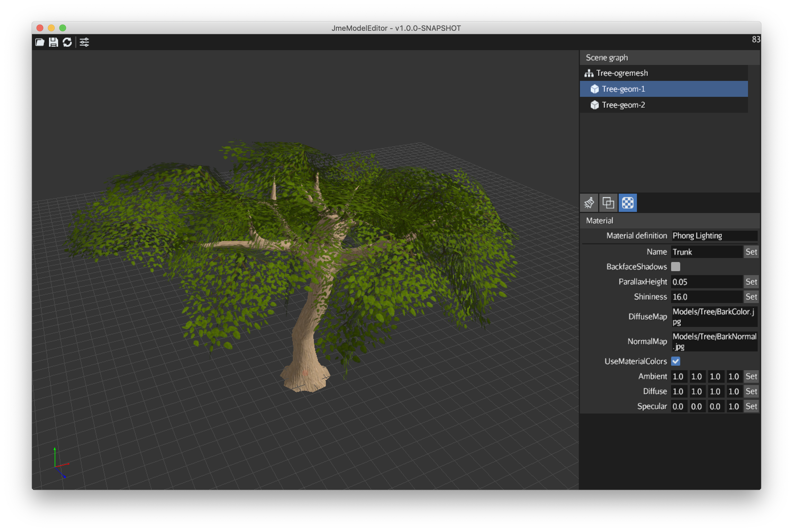Screen dimensions: 793x532
Task: Select the Tree-ogremesh root node
Action: pos(622,73)
